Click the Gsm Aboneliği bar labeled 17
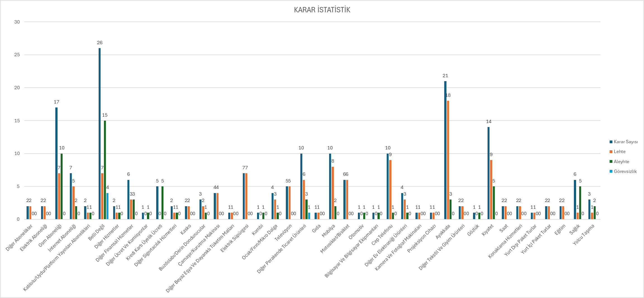Viewport: 644px width, 298px height. (x=56, y=163)
